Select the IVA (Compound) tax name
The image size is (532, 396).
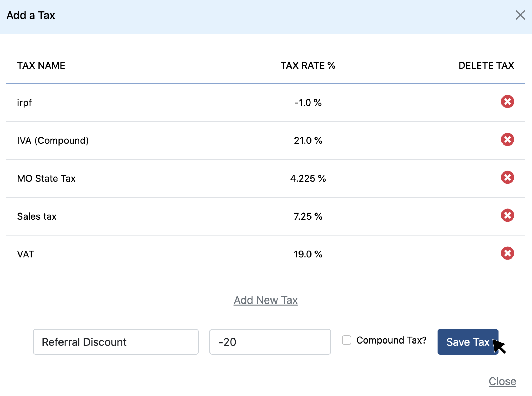(x=53, y=141)
